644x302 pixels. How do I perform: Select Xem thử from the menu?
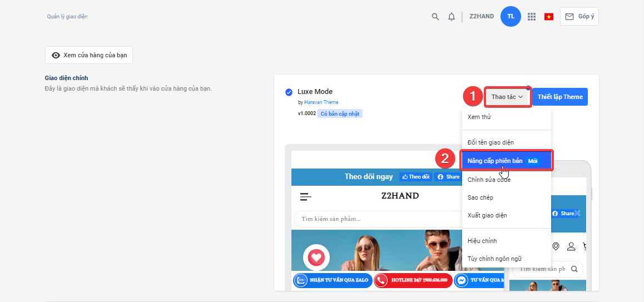point(479,117)
